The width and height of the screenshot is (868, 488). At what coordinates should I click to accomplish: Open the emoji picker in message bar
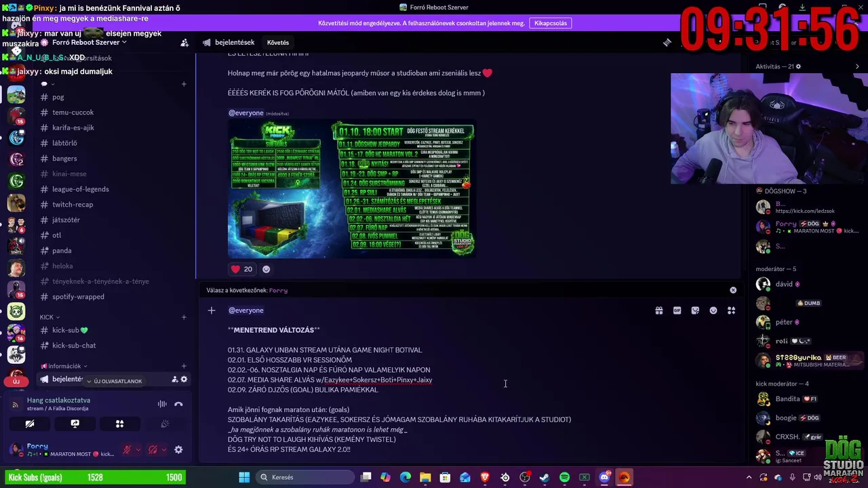pyautogui.click(x=713, y=310)
